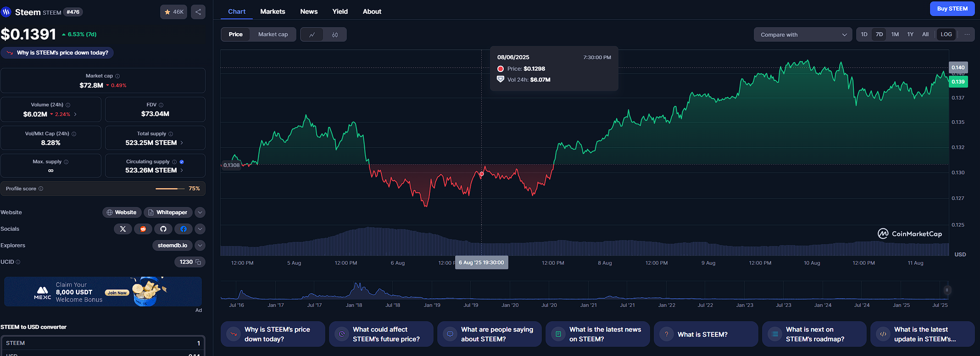Screen dimensions: 980x356
Task: Click the Steem coin logo icon
Action: pos(6,12)
